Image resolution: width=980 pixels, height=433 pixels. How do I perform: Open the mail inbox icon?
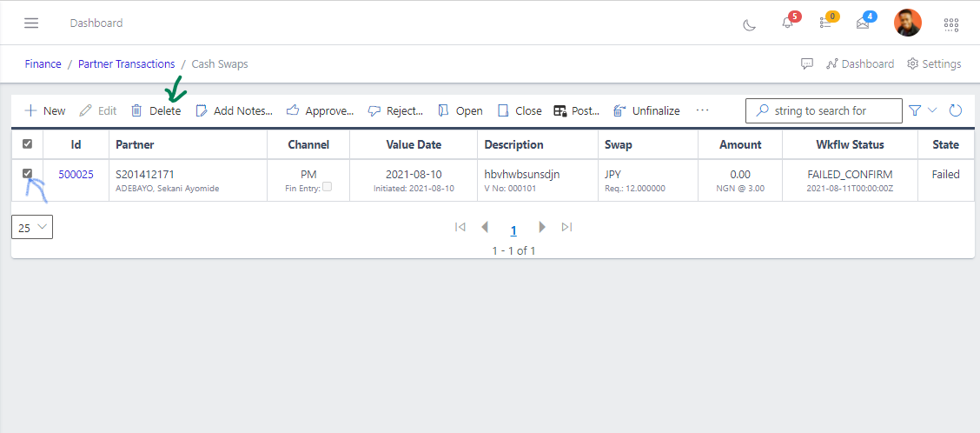tap(863, 23)
